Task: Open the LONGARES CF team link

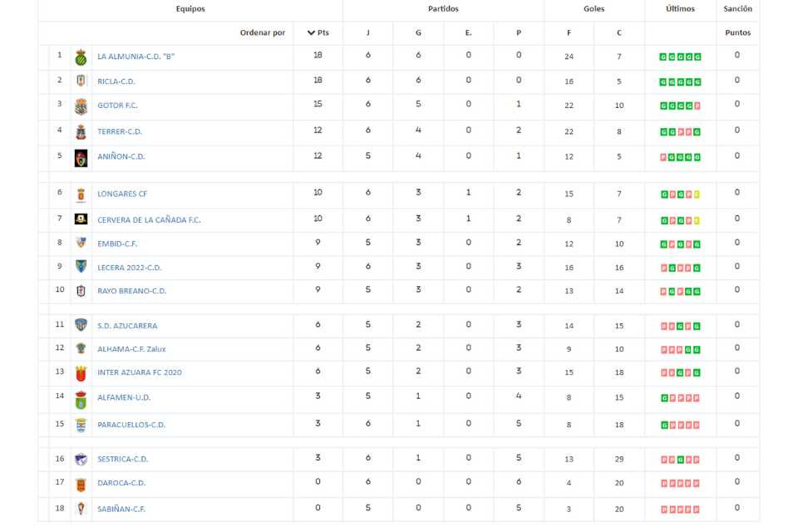Action: point(122,194)
